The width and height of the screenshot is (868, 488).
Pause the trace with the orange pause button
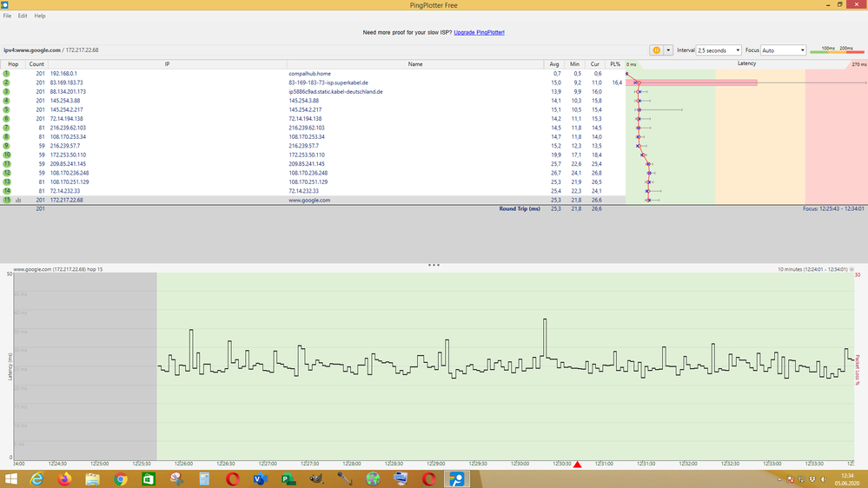coord(657,50)
